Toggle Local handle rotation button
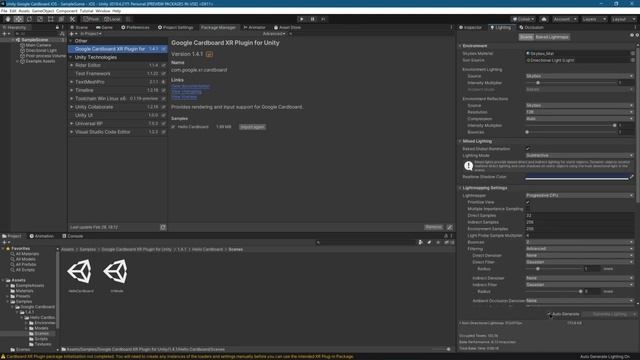Screen dimensions: 640x360 point(112,19)
